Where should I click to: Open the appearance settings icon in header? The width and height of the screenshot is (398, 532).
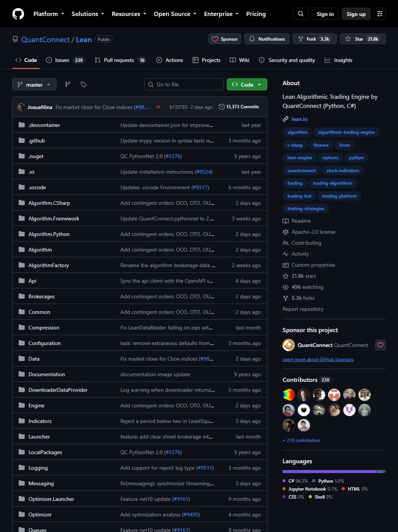point(380,14)
